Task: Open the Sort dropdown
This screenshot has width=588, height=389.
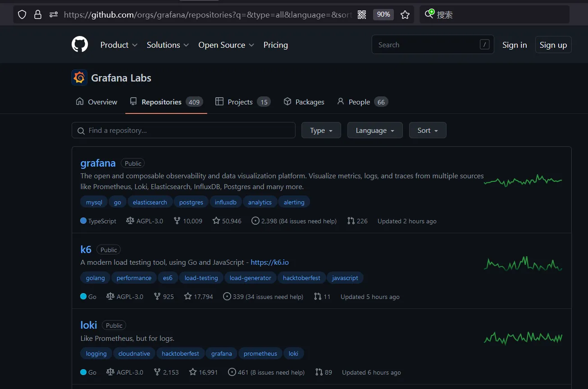Action: (428, 130)
